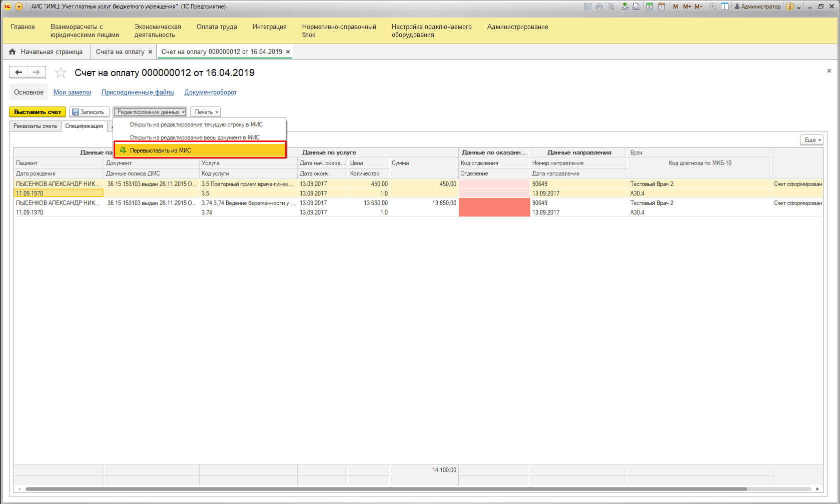Go back using the left arrow button
The width and height of the screenshot is (840, 504).
(19, 72)
